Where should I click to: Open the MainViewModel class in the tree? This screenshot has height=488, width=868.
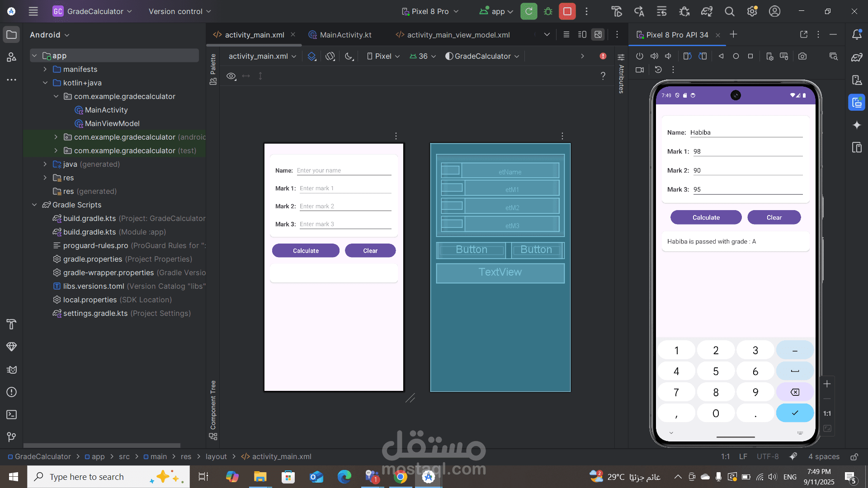coord(112,123)
